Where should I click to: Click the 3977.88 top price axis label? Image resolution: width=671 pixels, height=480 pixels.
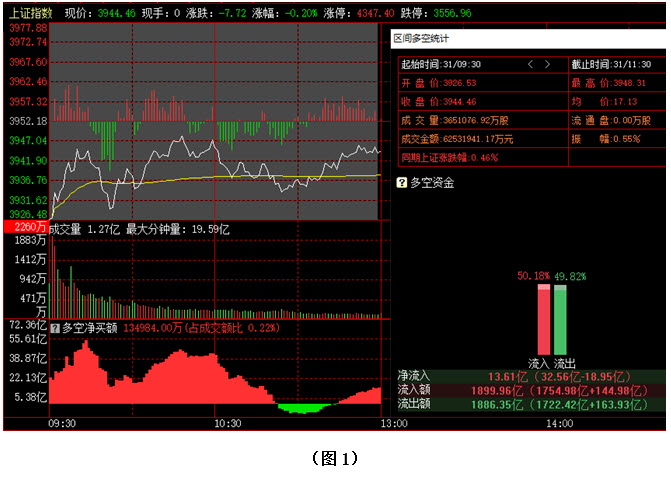click(28, 28)
